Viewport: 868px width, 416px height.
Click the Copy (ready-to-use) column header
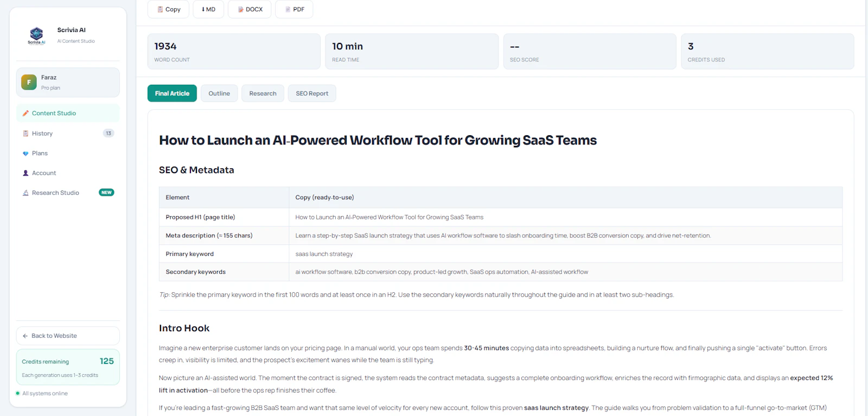pos(566,198)
